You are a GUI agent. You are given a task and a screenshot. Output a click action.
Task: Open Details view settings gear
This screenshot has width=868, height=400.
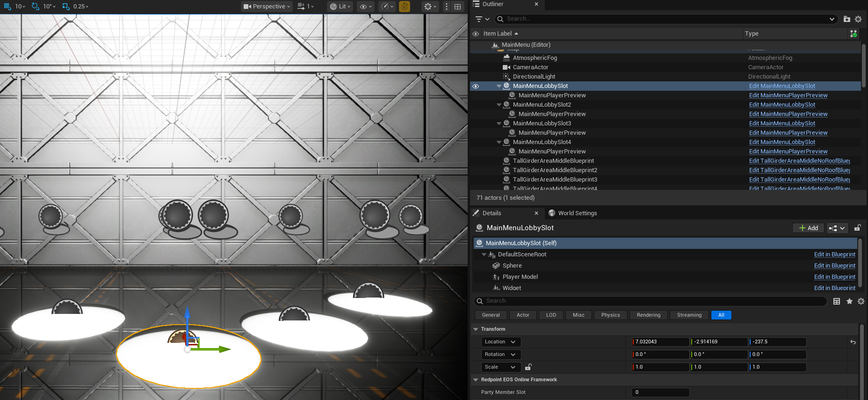click(861, 301)
